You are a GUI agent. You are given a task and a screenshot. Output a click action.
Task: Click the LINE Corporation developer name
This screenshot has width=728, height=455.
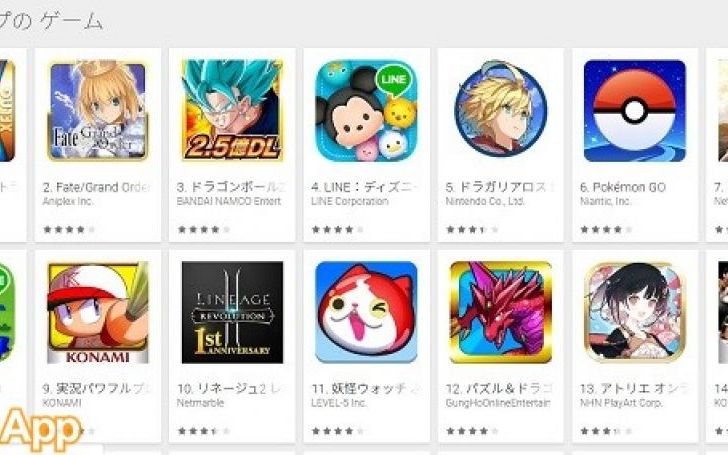click(x=350, y=201)
